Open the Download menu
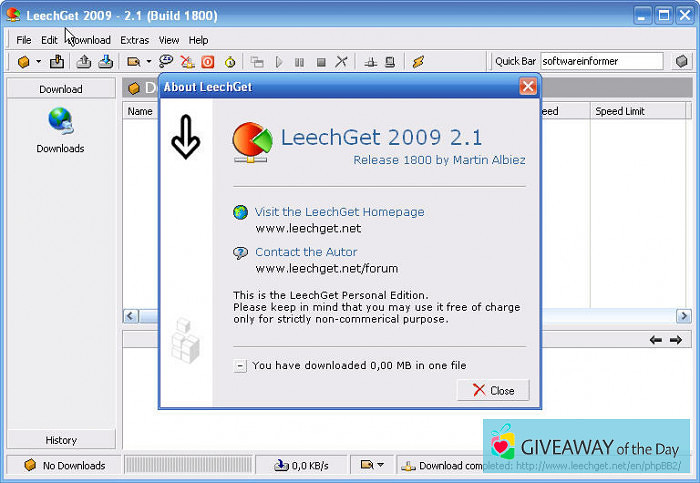This screenshot has height=483, width=700. point(89,40)
